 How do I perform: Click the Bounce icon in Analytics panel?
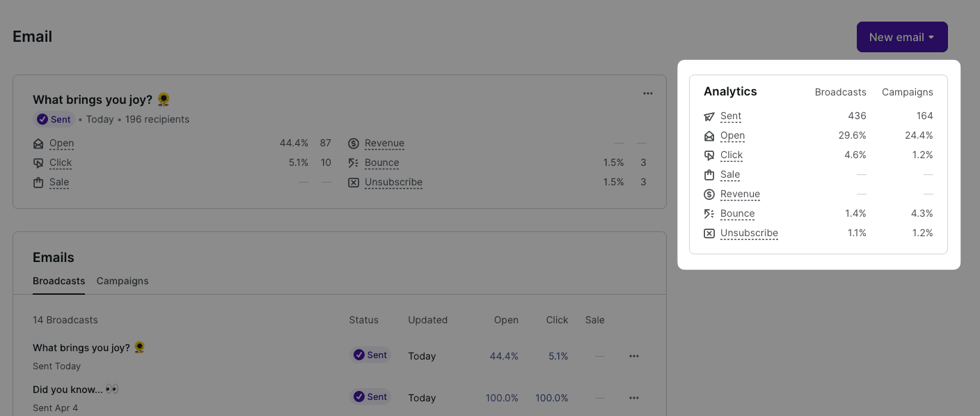click(x=709, y=214)
